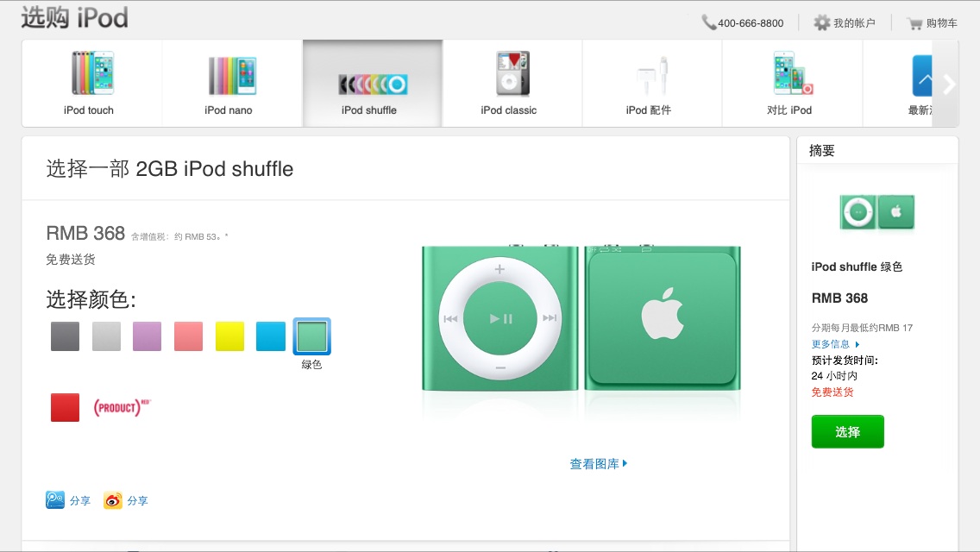The width and height of the screenshot is (980, 552).
Task: Choose the dark gray color swatch
Action: click(65, 336)
